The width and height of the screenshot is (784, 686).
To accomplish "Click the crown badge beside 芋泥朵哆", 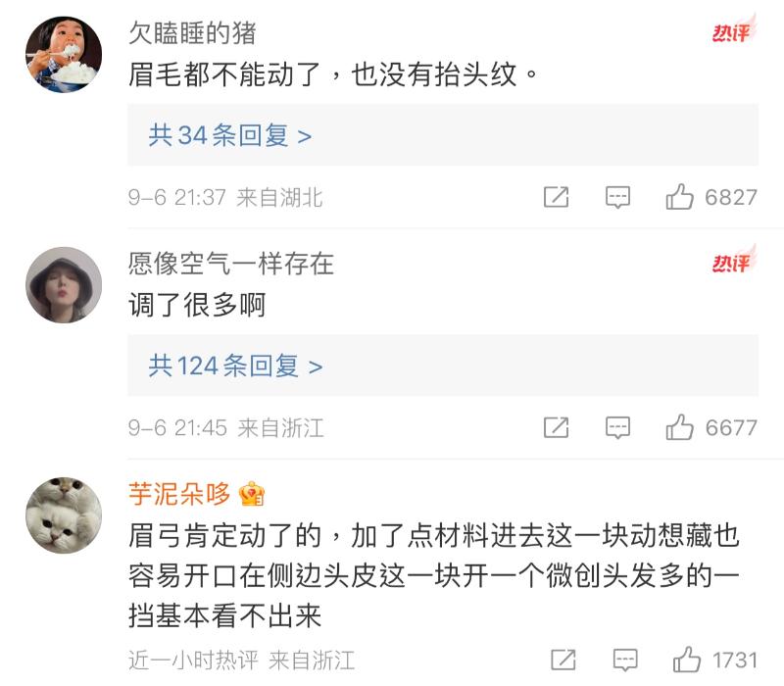I will (x=252, y=493).
